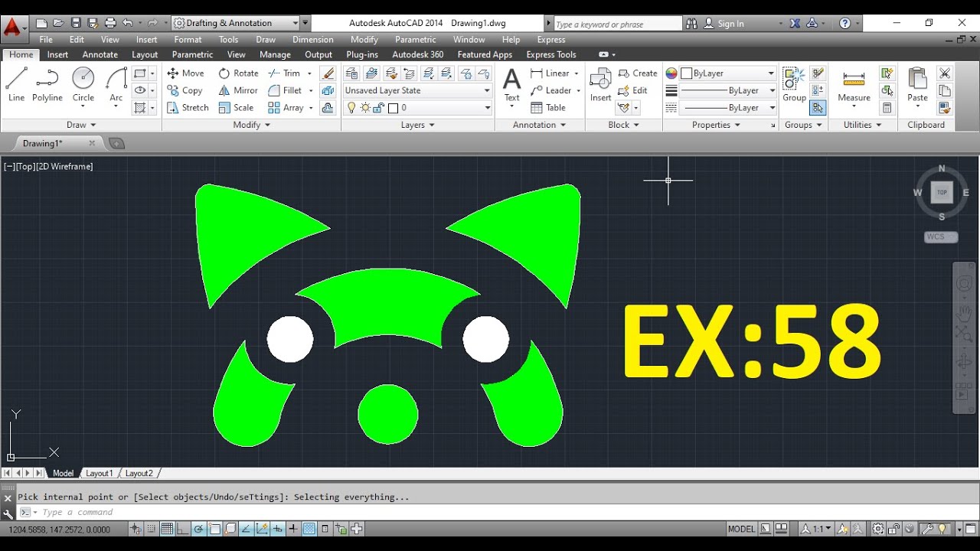This screenshot has width=980, height=551.
Task: Expand the Layers panel
Action: pyautogui.click(x=417, y=125)
